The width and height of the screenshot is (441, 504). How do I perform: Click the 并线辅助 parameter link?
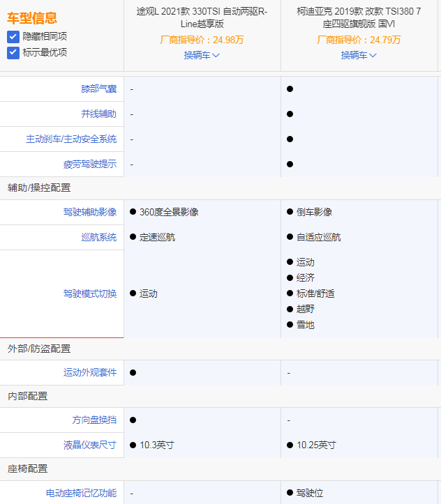click(x=98, y=114)
